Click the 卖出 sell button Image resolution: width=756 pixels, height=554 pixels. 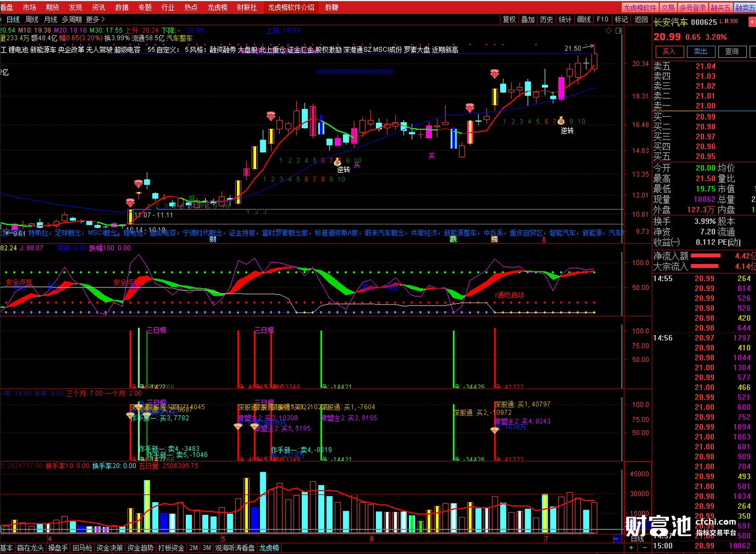(700, 52)
